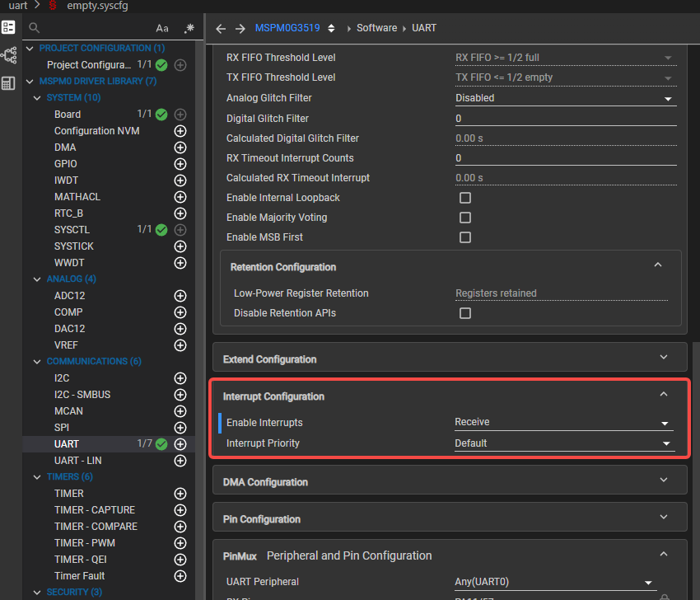Add a Configuration NVM module instance
This screenshot has height=600, width=700.
coord(180,131)
